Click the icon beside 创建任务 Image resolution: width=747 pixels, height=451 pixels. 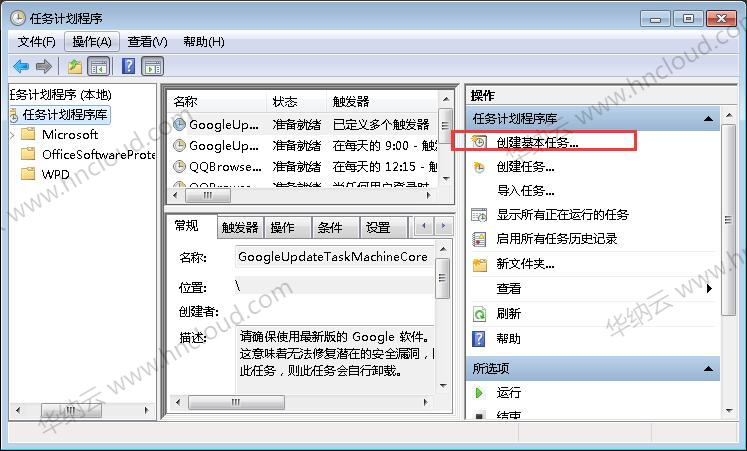point(479,167)
